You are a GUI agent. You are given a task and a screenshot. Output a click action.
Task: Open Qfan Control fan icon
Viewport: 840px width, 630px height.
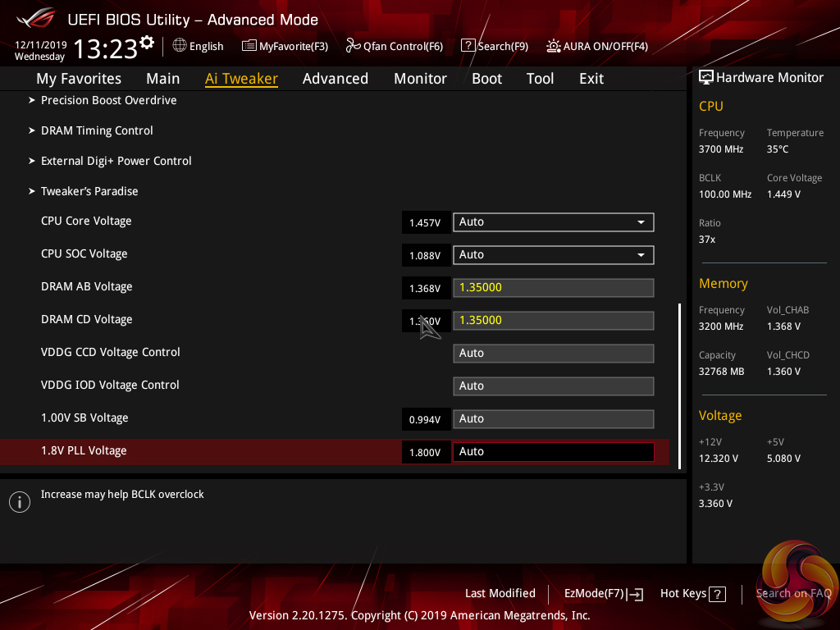[x=353, y=46]
